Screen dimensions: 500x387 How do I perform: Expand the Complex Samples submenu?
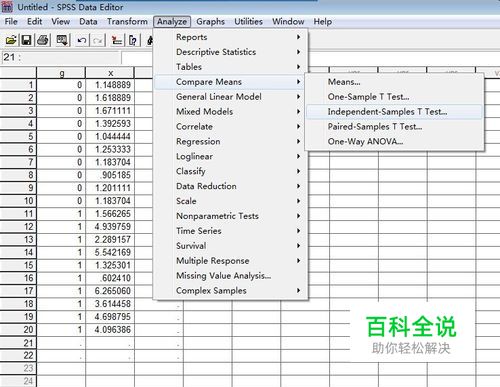point(231,291)
